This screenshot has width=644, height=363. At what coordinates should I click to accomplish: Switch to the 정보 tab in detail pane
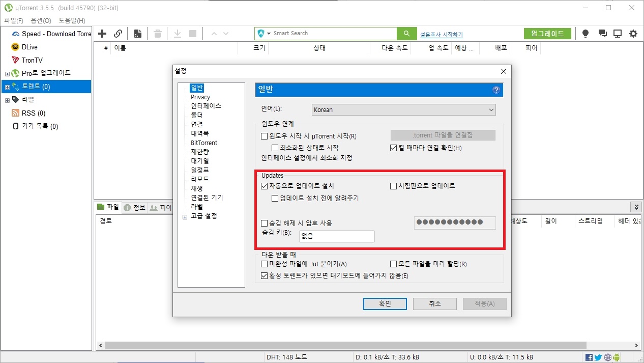(134, 207)
